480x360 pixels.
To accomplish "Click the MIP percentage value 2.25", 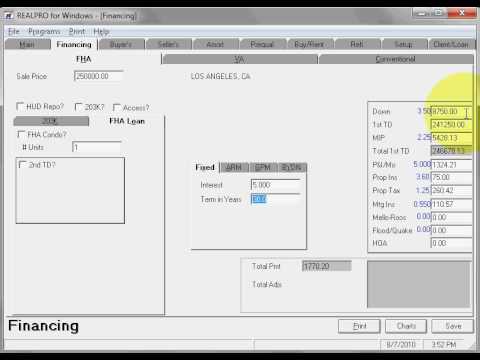I will click(424, 137).
